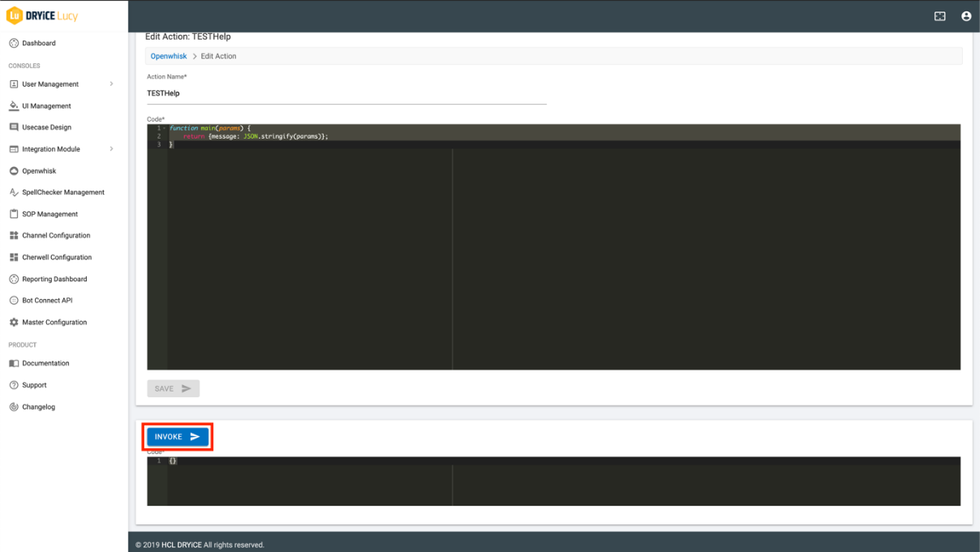Click the Dashboard sidebar icon
Viewport: 980px width, 552px height.
(x=14, y=43)
